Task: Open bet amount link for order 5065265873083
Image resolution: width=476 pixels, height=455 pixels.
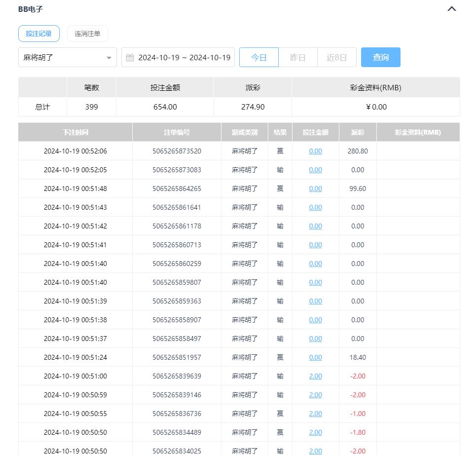Action: [315, 170]
